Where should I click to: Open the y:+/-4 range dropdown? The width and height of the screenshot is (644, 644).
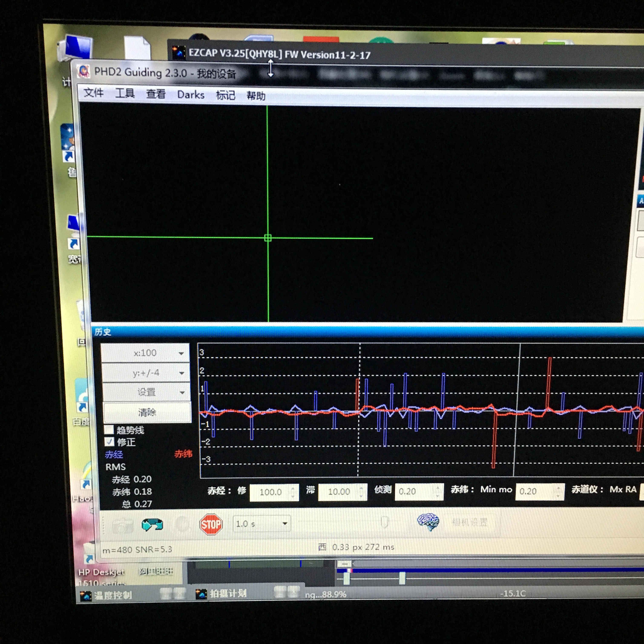[146, 373]
